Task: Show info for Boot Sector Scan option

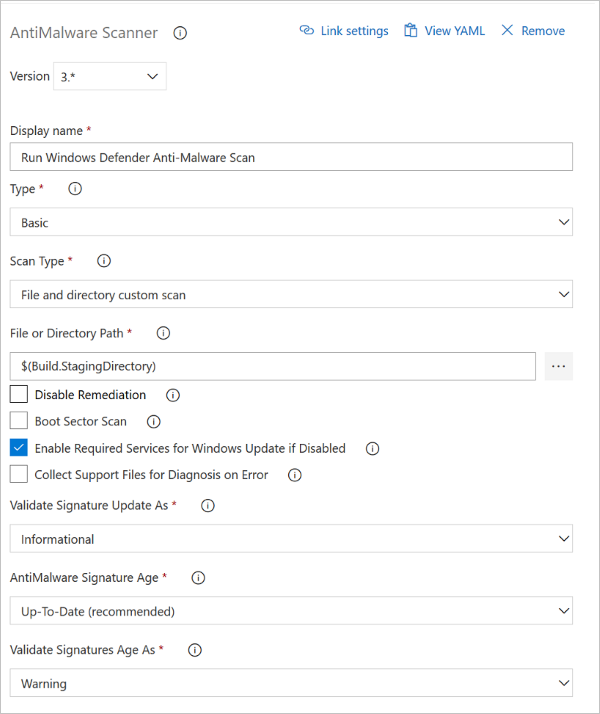Action: (153, 422)
